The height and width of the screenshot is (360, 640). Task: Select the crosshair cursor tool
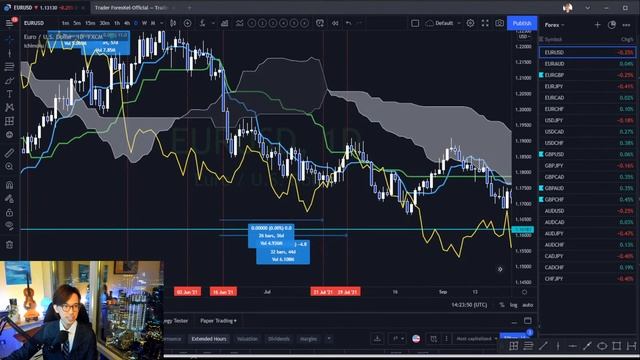9,40
